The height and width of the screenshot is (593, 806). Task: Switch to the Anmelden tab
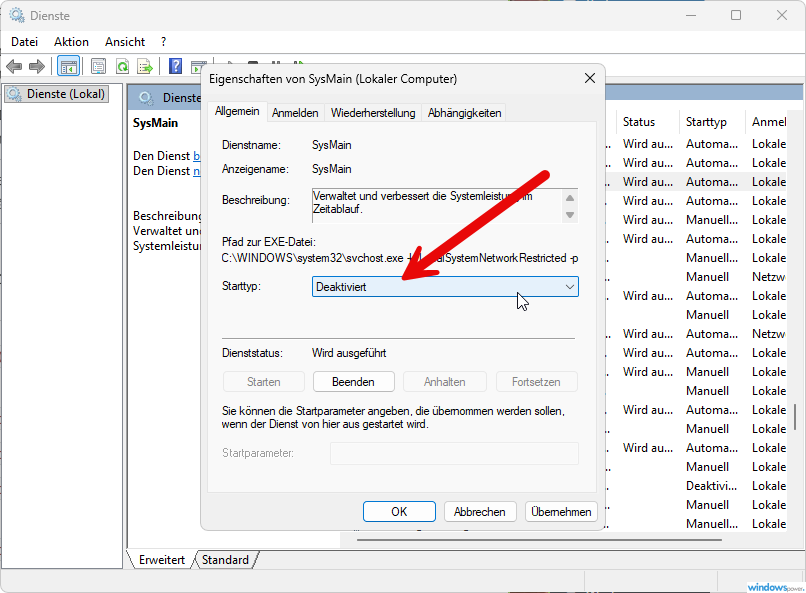pos(295,112)
